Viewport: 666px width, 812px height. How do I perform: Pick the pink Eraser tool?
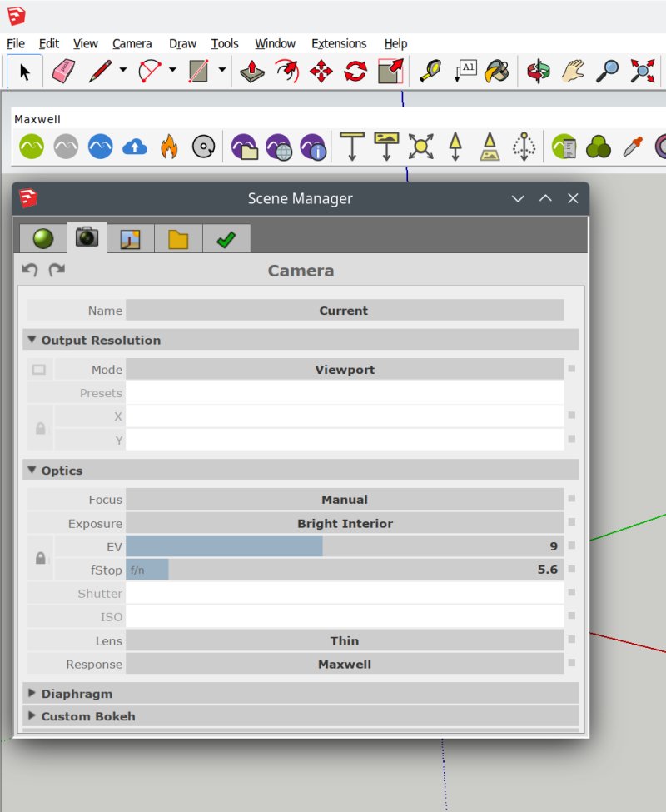point(63,71)
